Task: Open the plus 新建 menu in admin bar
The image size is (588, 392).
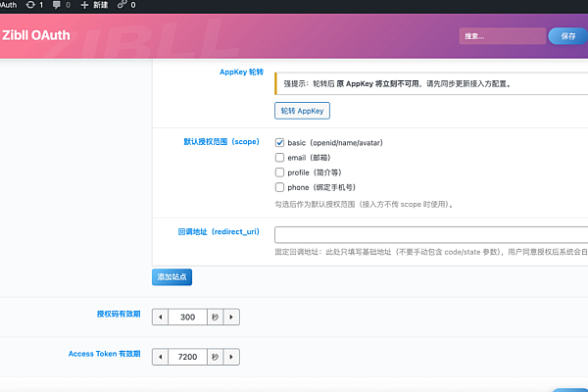Action: [x=94, y=5]
